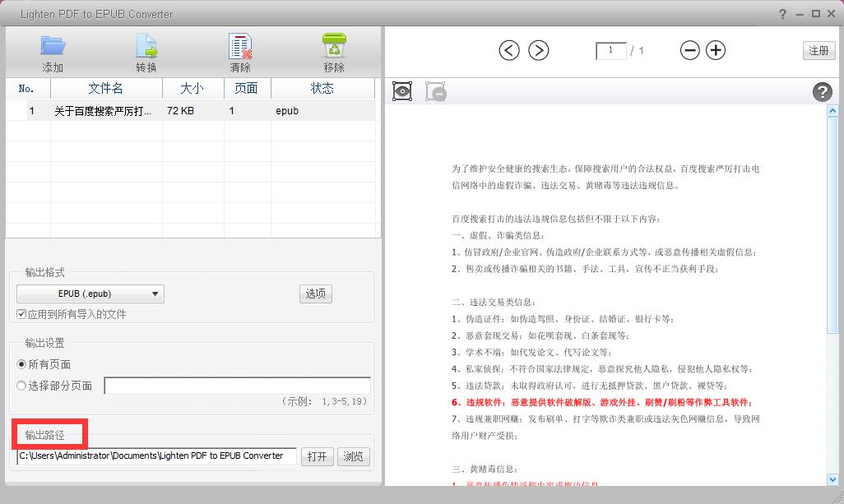
Task: Click the 浏览 browse button
Action: point(353,456)
